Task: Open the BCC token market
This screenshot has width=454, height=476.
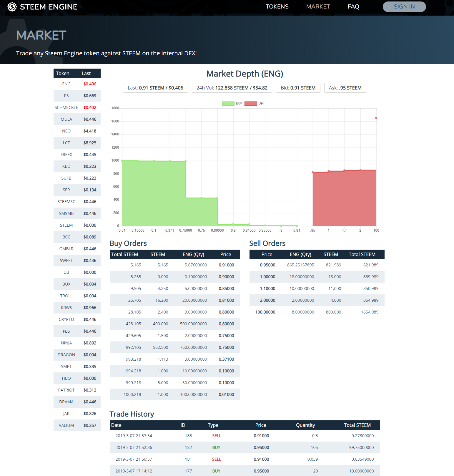Action: pyautogui.click(x=77, y=237)
